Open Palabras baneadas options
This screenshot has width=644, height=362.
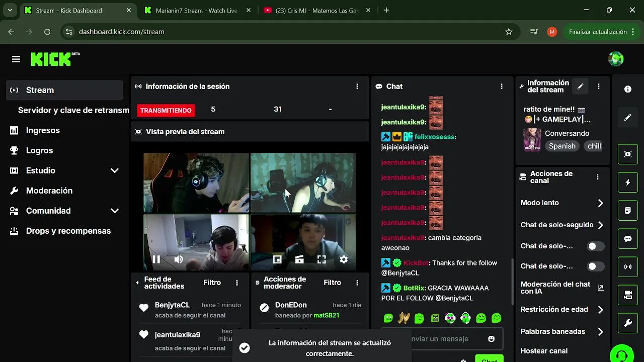click(562, 332)
